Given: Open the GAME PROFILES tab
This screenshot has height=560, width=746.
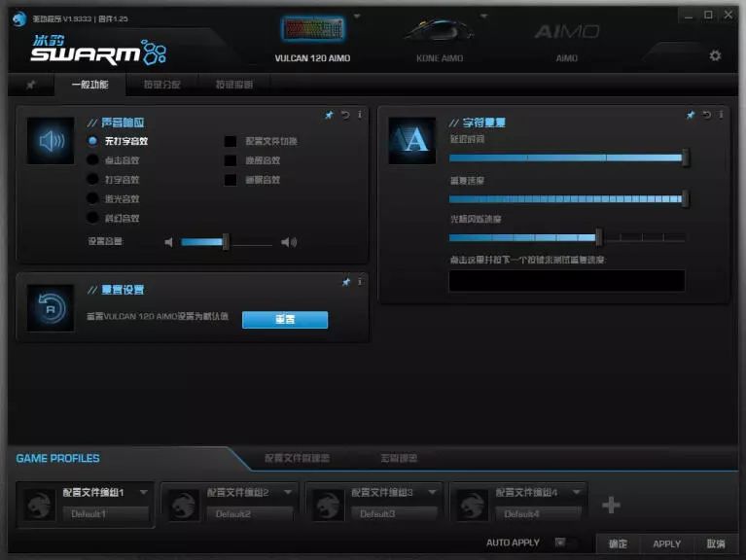Looking at the screenshot, I should coord(57,458).
